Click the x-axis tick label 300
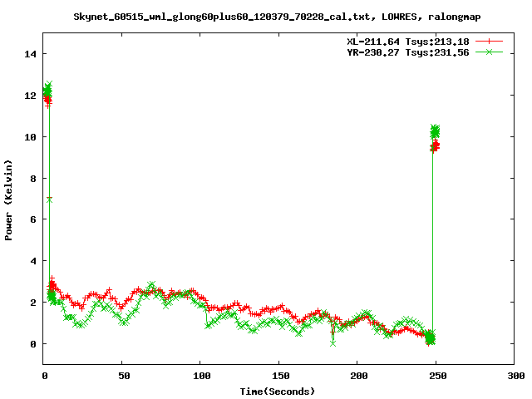This screenshot has width=532, height=399. 515,376
